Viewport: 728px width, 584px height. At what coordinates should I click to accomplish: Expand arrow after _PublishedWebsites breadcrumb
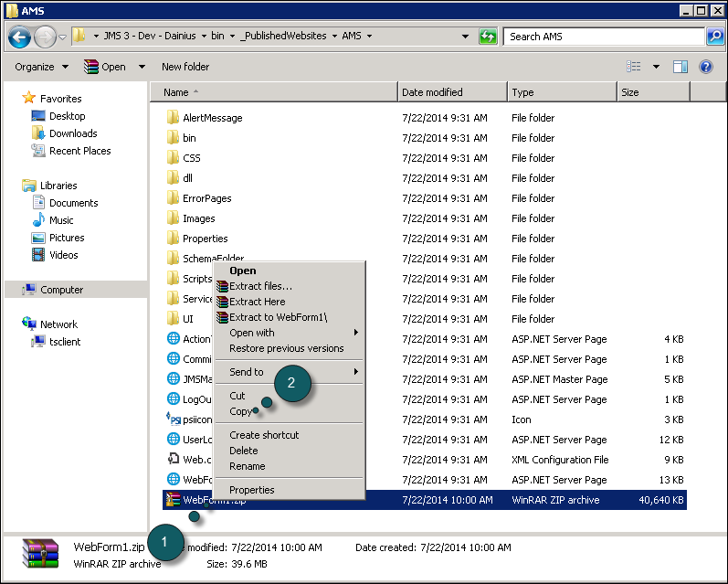coord(334,37)
